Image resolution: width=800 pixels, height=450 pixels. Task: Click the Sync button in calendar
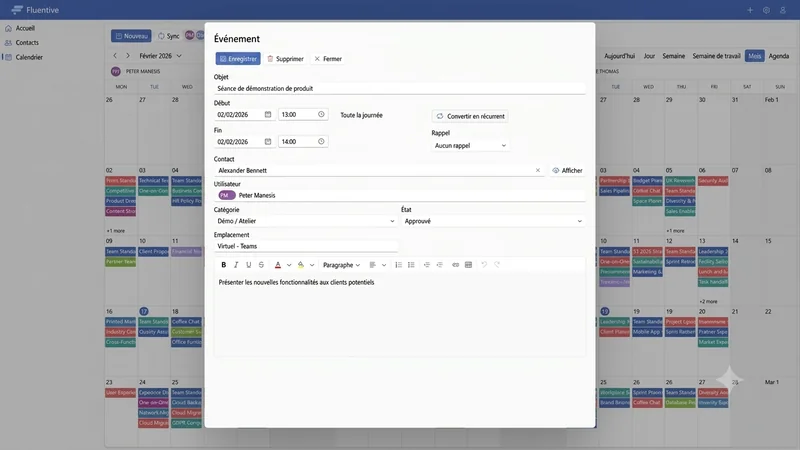pyautogui.click(x=168, y=36)
